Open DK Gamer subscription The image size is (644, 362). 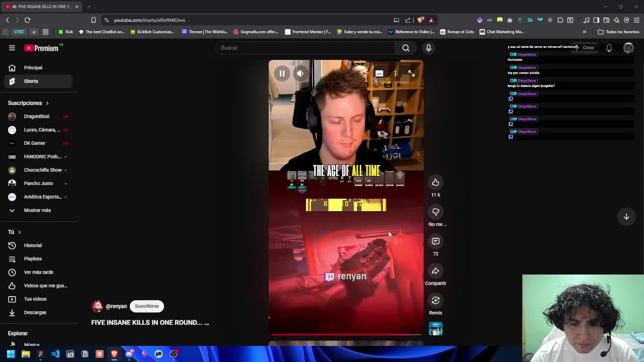[38, 143]
